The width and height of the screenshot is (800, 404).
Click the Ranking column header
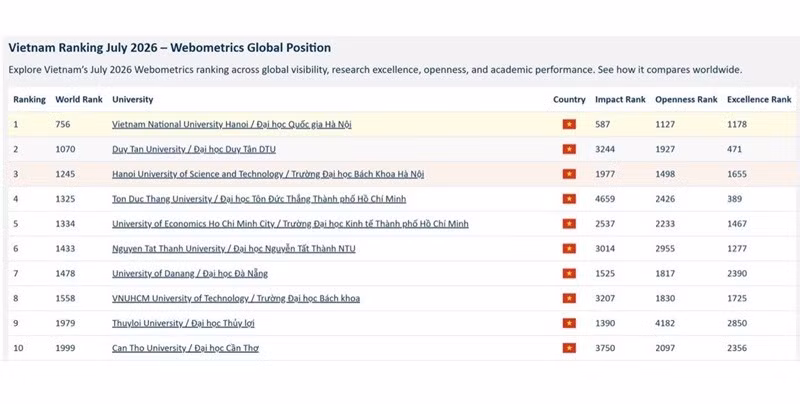coord(29,100)
